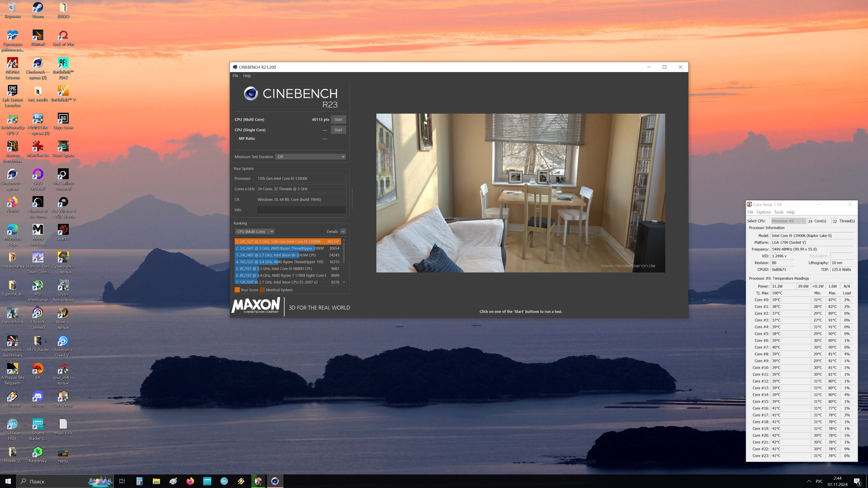
Task: Start the CPU Single Core test
Action: pos(338,130)
